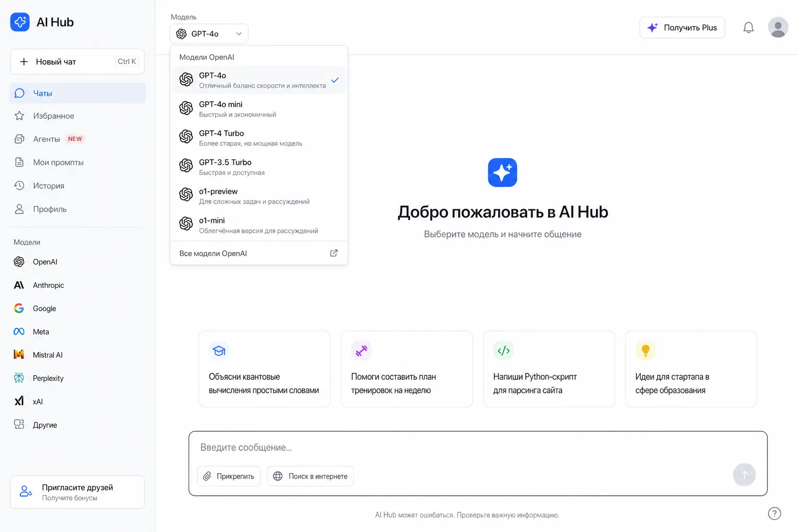Open the Чаты section
This screenshot has height=532, width=798.
pyautogui.click(x=77, y=93)
